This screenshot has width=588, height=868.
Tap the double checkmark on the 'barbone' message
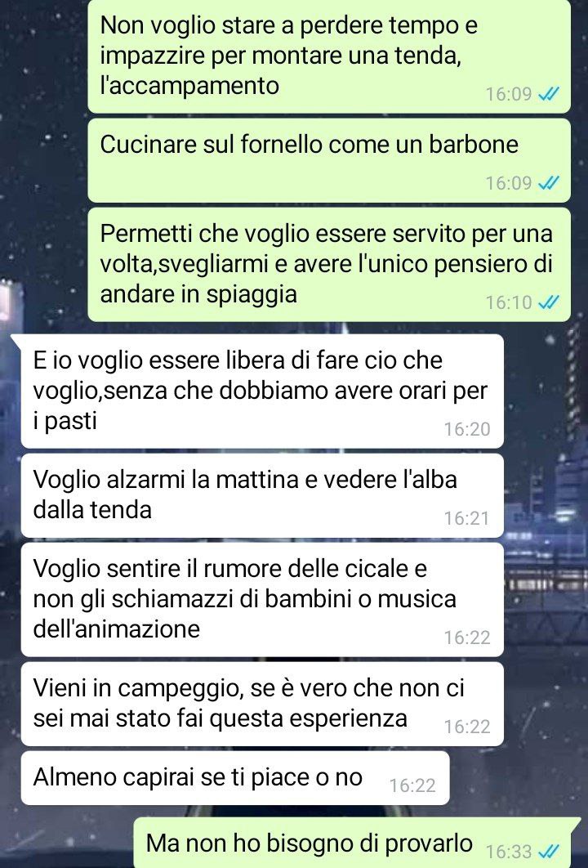coord(549,183)
